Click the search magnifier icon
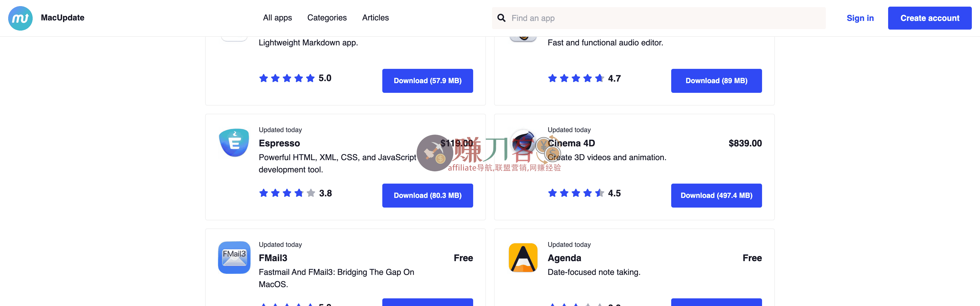The height and width of the screenshot is (306, 980). pyautogui.click(x=501, y=18)
